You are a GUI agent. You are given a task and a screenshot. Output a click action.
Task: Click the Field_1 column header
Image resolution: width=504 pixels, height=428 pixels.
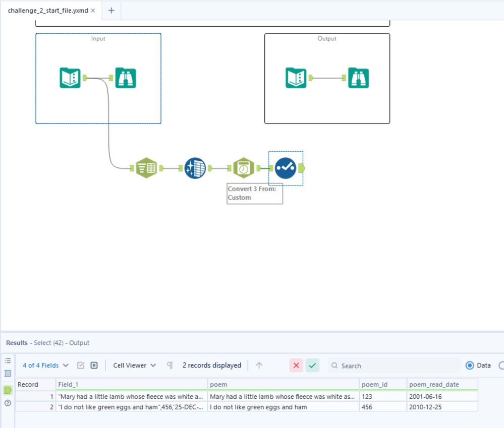[132, 385]
